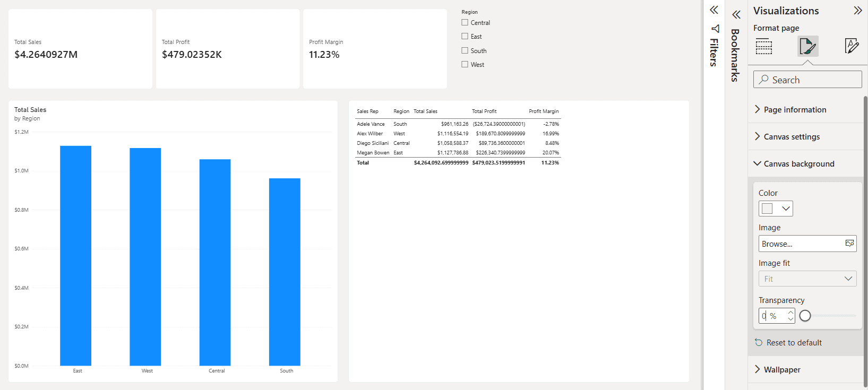
Task: Click the 20.07% profit margin cell
Action: coord(551,152)
